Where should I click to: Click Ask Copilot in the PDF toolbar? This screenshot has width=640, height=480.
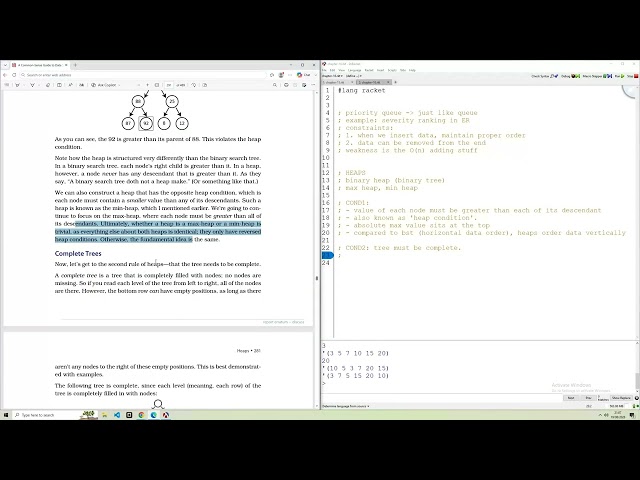pyautogui.click(x=104, y=85)
